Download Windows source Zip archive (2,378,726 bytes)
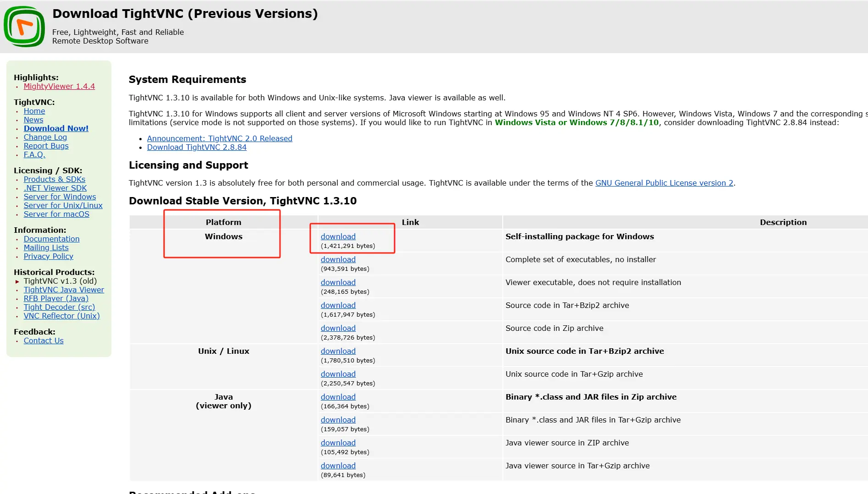 [x=338, y=328]
